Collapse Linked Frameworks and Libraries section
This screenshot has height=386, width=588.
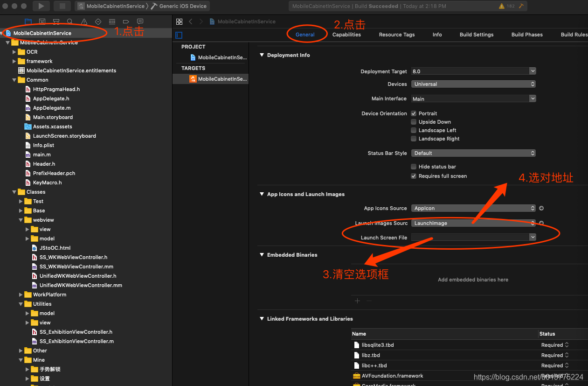tap(262, 319)
